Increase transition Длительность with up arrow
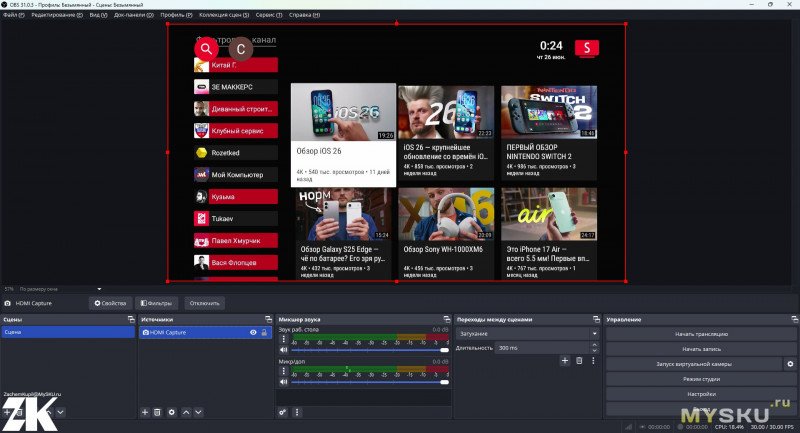The width and height of the screenshot is (800, 433). pyautogui.click(x=594, y=345)
